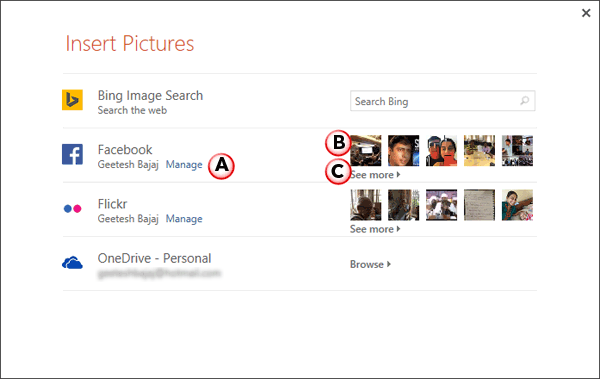Click the magnifier icon in Search Bing box

point(525,101)
